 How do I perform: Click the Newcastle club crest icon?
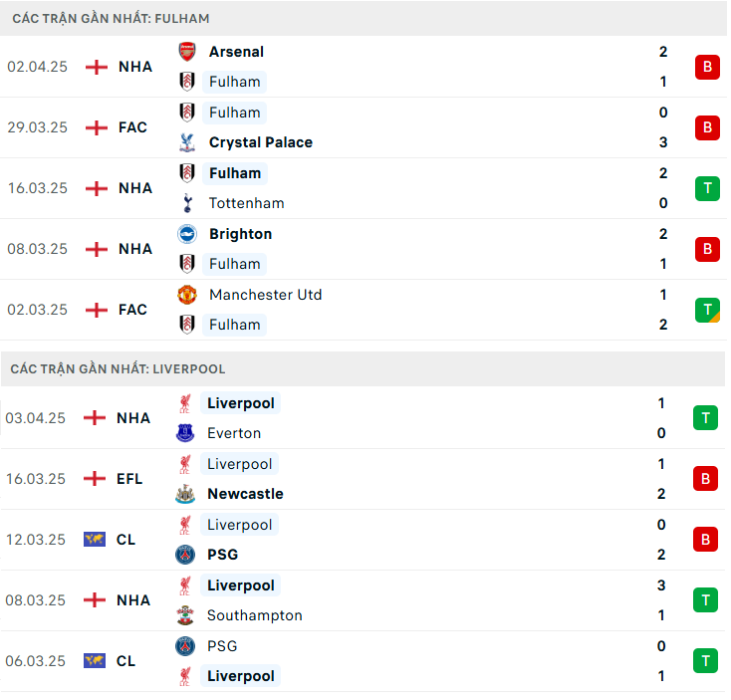click(x=185, y=494)
